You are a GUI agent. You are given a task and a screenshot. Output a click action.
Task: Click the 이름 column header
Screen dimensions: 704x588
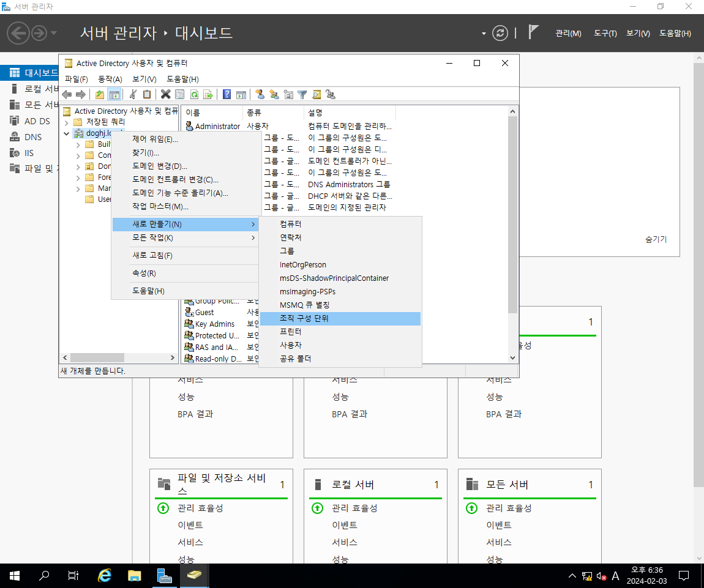212,113
